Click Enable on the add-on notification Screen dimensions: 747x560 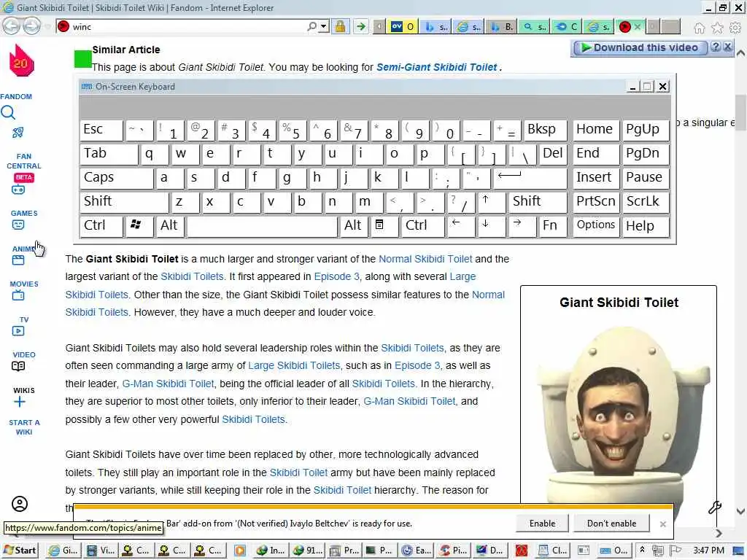[542, 524]
